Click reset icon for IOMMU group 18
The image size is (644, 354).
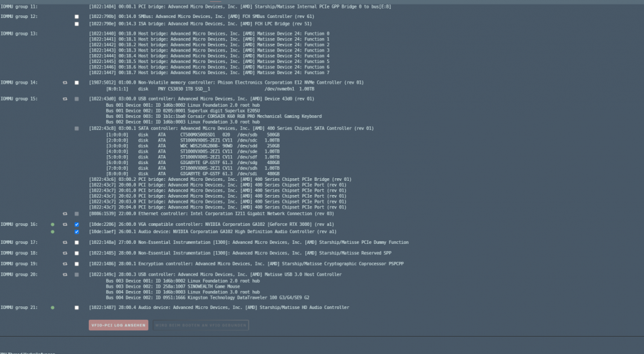click(65, 254)
